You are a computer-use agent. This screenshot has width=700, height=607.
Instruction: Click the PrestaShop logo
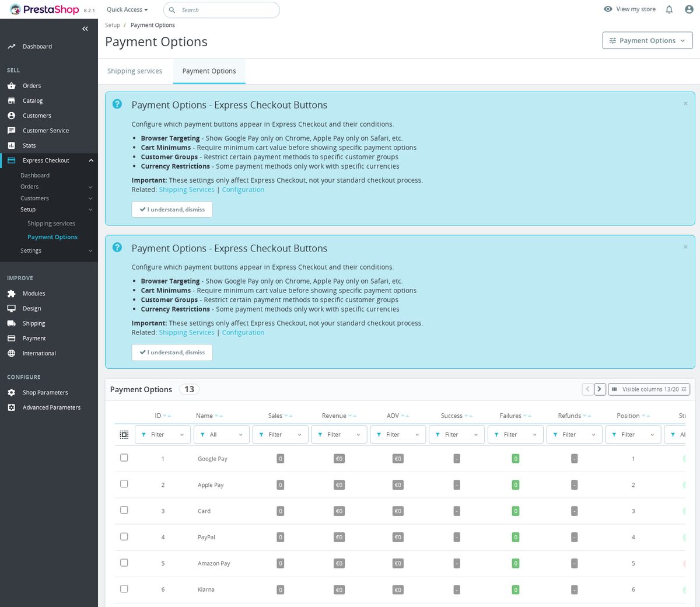[44, 9]
